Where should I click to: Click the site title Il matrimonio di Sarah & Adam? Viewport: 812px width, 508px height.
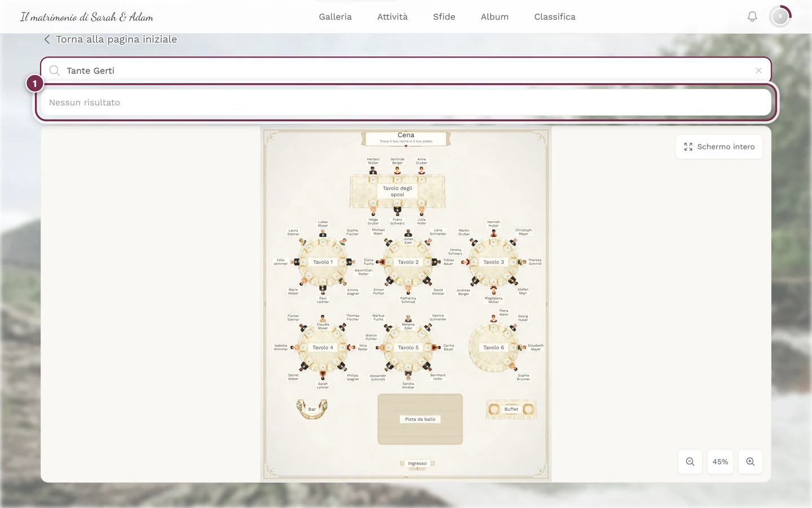point(87,17)
